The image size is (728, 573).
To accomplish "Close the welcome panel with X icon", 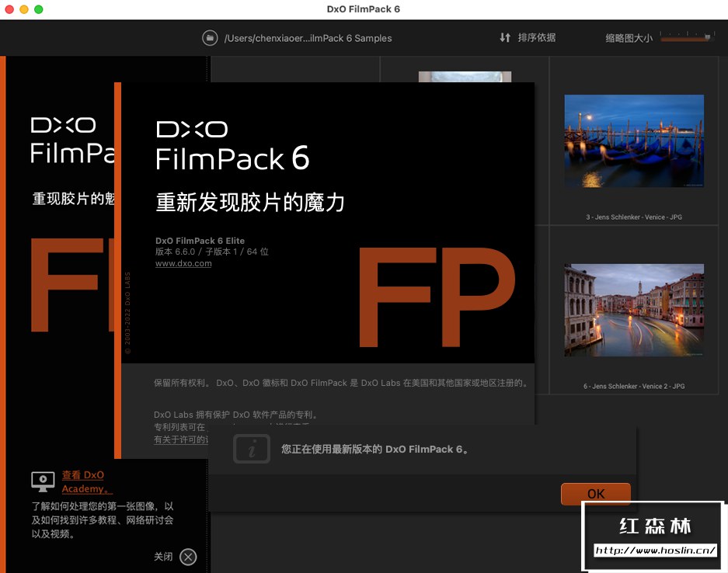I will (188, 557).
